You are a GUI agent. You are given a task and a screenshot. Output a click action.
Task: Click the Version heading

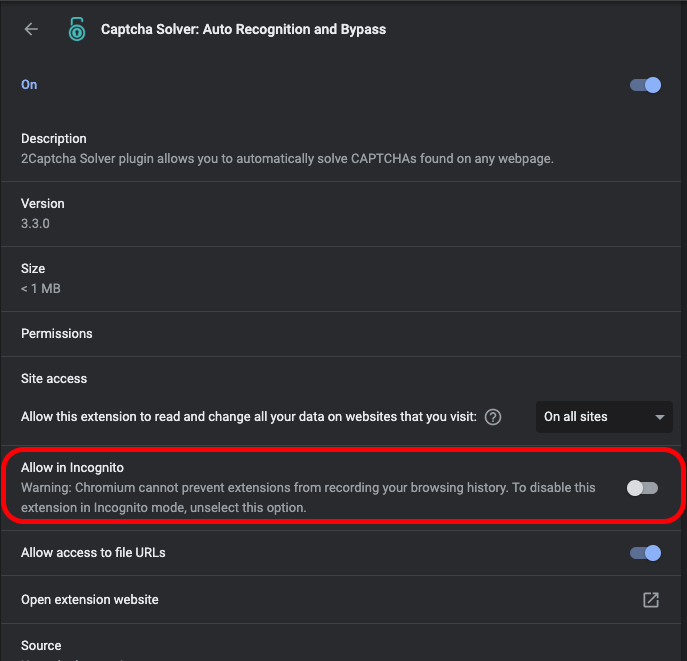coord(42,204)
